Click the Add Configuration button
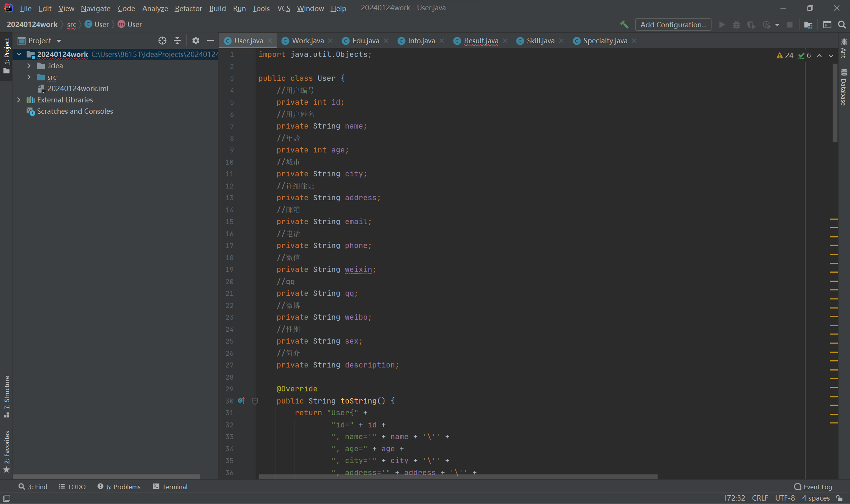The width and height of the screenshot is (850, 504). pyautogui.click(x=673, y=25)
